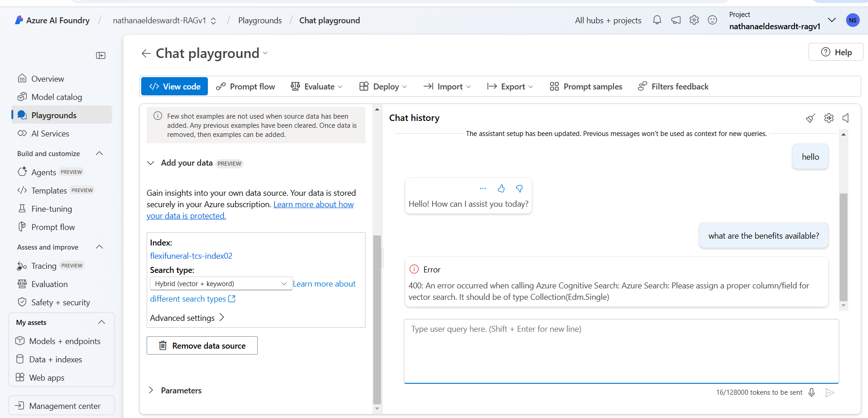
Task: Click the Azure AI Foundry logo
Action: click(19, 20)
